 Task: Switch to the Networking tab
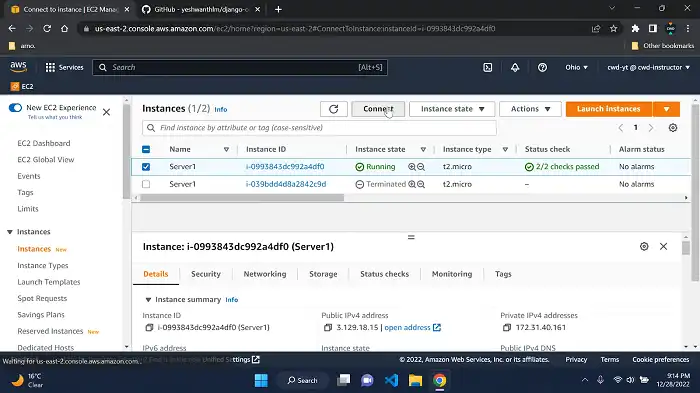265,274
